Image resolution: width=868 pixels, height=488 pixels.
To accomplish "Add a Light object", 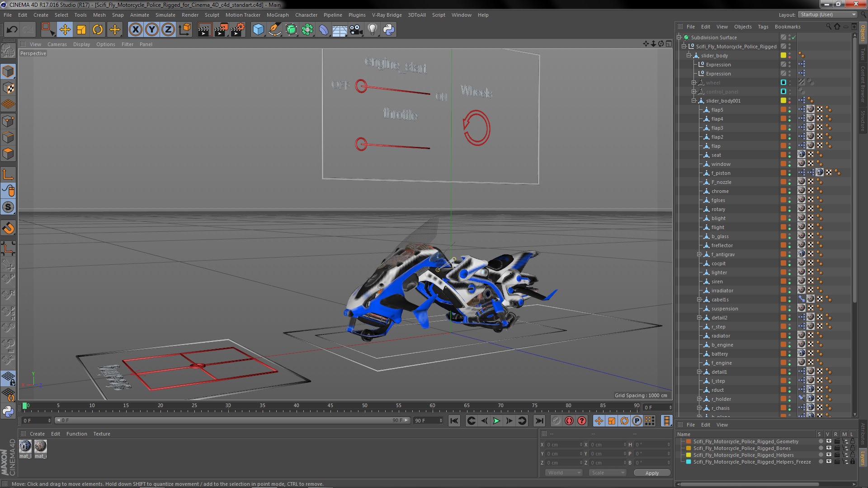I will [372, 30].
